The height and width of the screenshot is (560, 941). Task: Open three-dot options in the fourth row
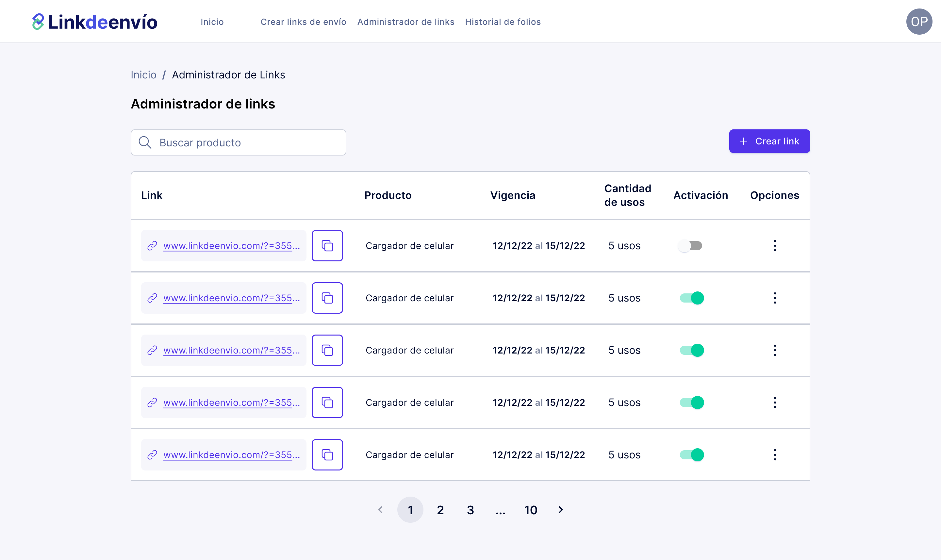(x=775, y=403)
